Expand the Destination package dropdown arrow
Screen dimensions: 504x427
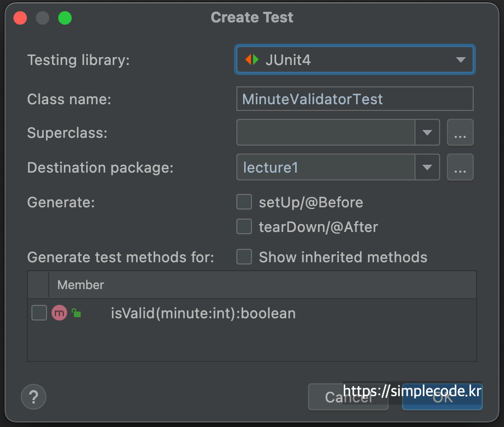click(x=427, y=168)
